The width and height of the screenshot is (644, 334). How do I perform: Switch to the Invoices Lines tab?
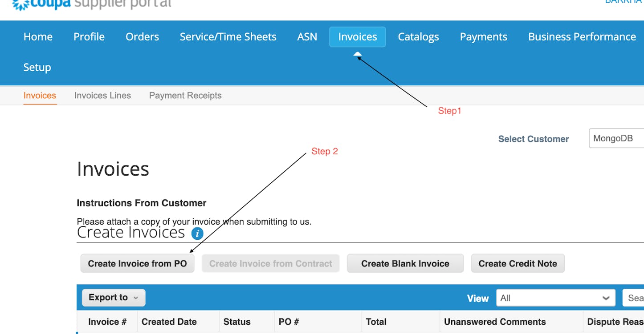point(102,95)
